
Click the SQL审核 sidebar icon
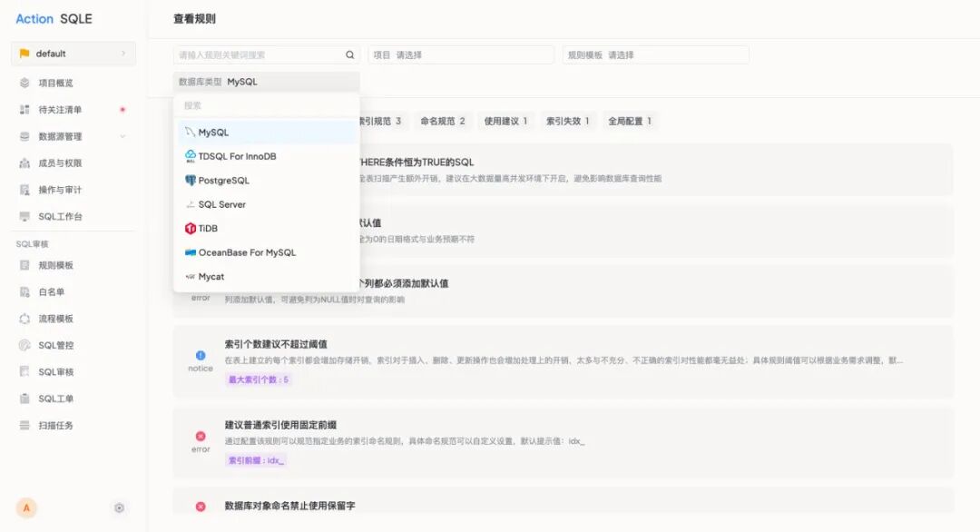click(x=24, y=372)
